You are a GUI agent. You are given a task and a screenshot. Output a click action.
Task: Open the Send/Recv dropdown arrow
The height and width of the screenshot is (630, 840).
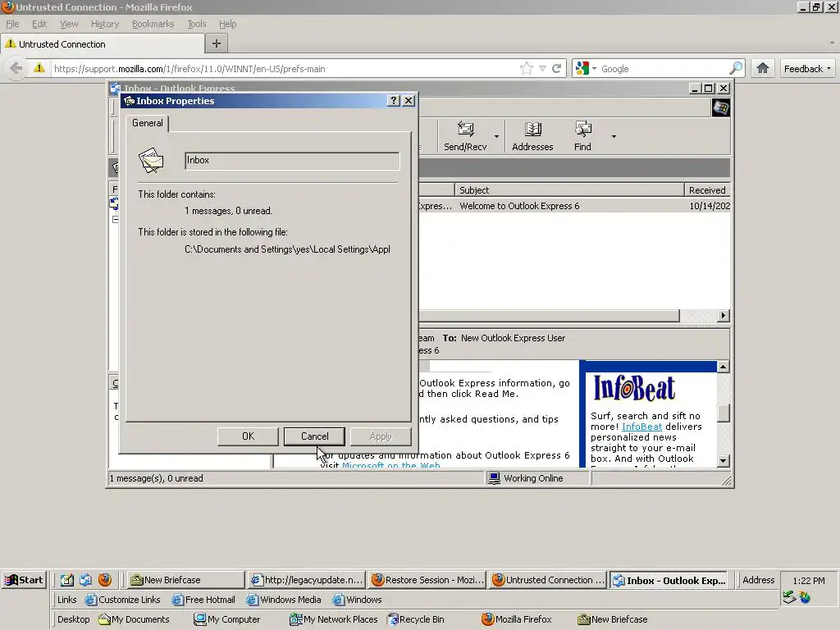pyautogui.click(x=496, y=137)
